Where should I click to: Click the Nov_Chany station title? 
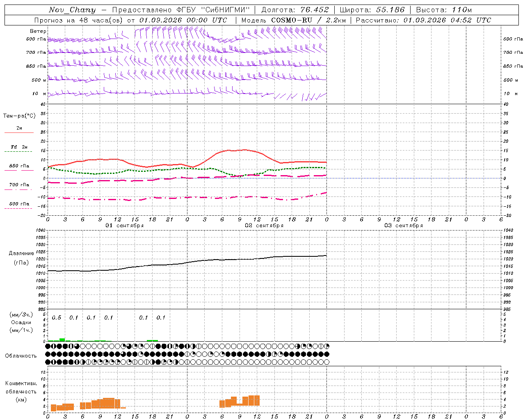(72, 10)
